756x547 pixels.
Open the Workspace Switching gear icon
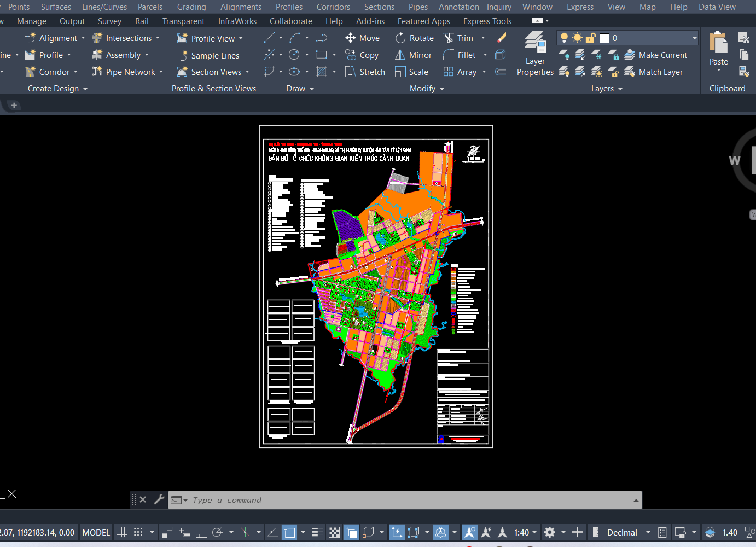pos(550,532)
